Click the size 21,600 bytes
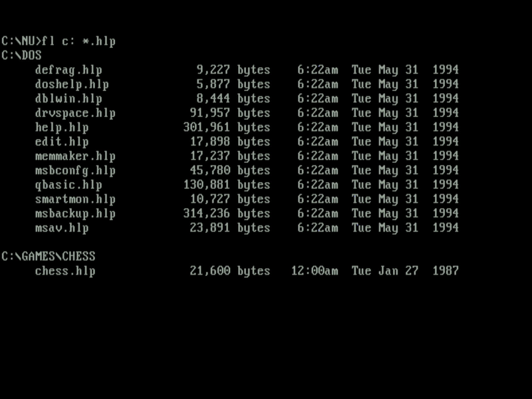 pos(230,271)
